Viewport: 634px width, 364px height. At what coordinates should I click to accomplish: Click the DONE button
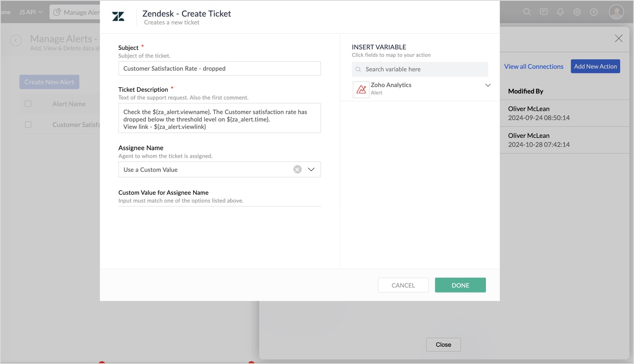460,285
